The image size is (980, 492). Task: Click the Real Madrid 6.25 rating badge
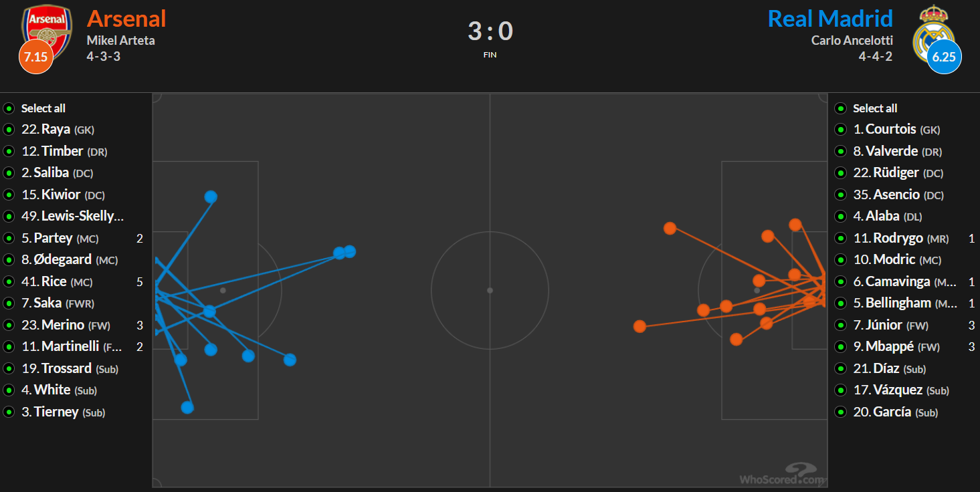click(945, 57)
